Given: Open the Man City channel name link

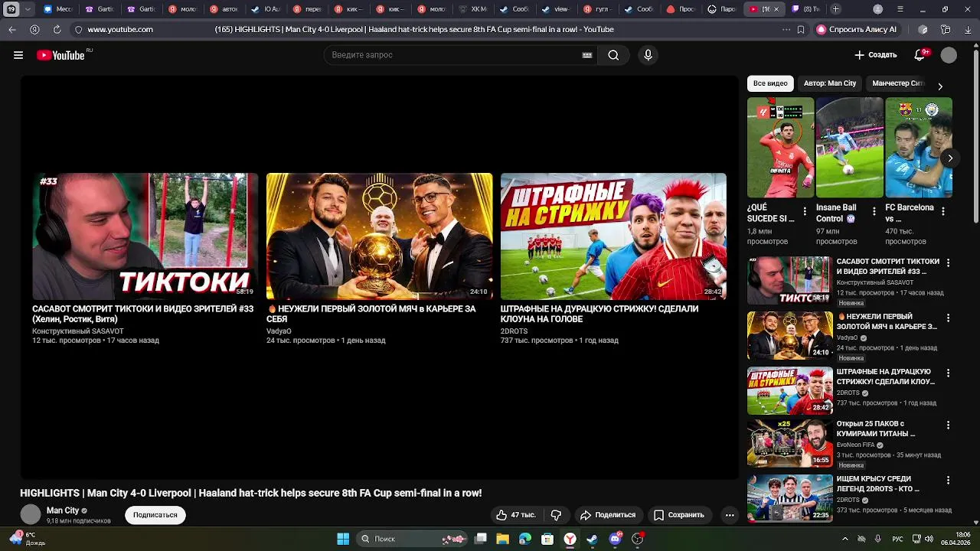Looking at the screenshot, I should (x=63, y=510).
